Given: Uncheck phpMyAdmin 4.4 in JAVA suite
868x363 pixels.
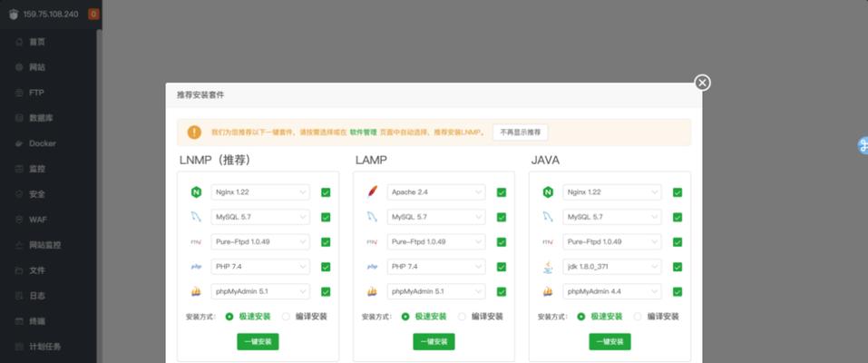Looking at the screenshot, I should (678, 291).
